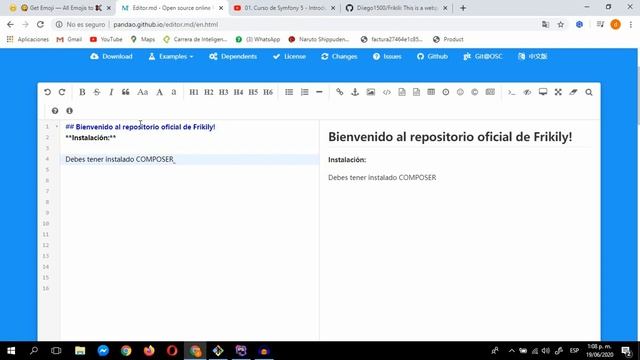Insert a horizontal rule
The height and width of the screenshot is (360, 640).
[319, 92]
